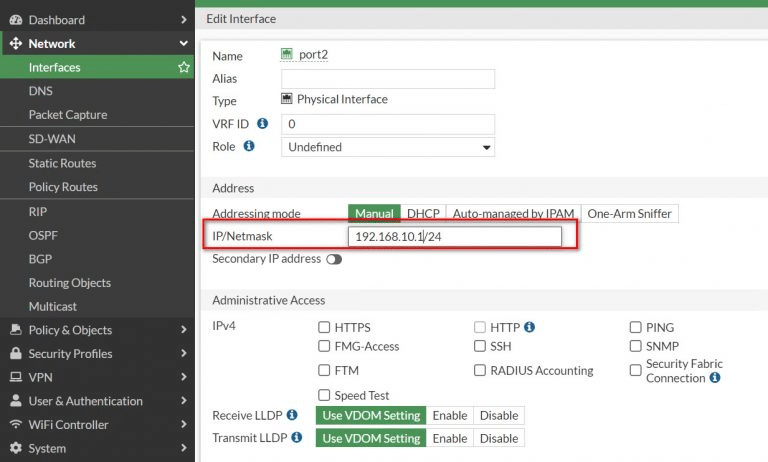The image size is (768, 462).
Task: Favorite Interfaces using the star icon
Action: click(x=184, y=67)
